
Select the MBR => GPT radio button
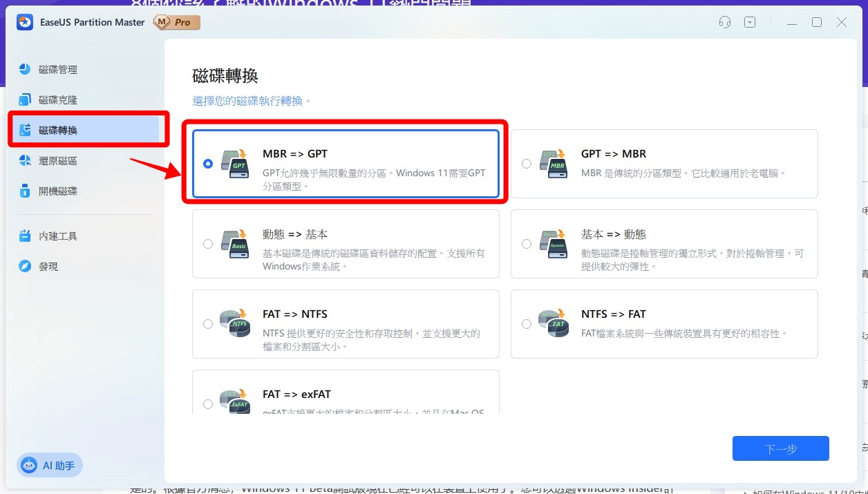click(x=208, y=164)
